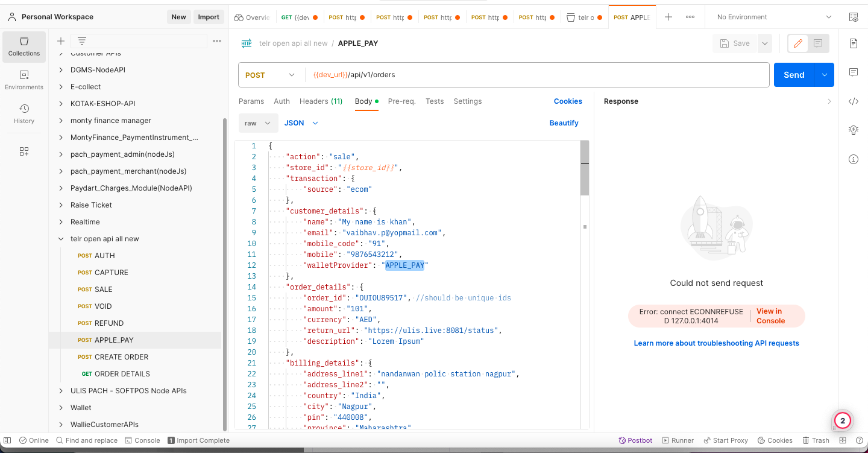Expand the Wallet collection
Image resolution: width=868 pixels, height=453 pixels.
[61, 408]
